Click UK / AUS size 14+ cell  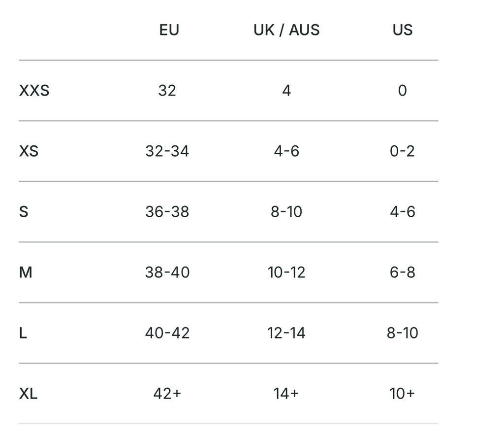pyautogui.click(x=286, y=394)
